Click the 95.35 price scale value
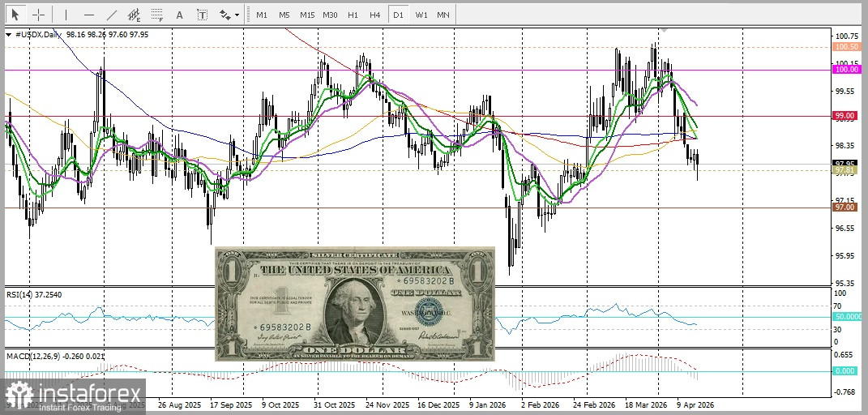The image size is (868, 415). coord(846,283)
